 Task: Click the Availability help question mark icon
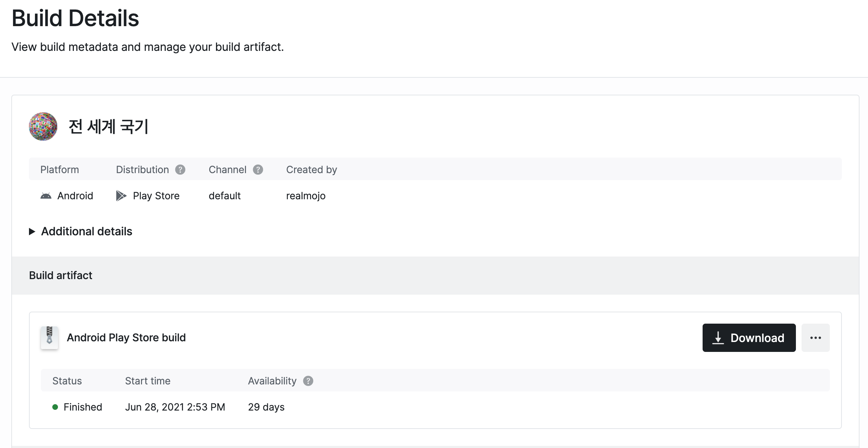coord(308,381)
